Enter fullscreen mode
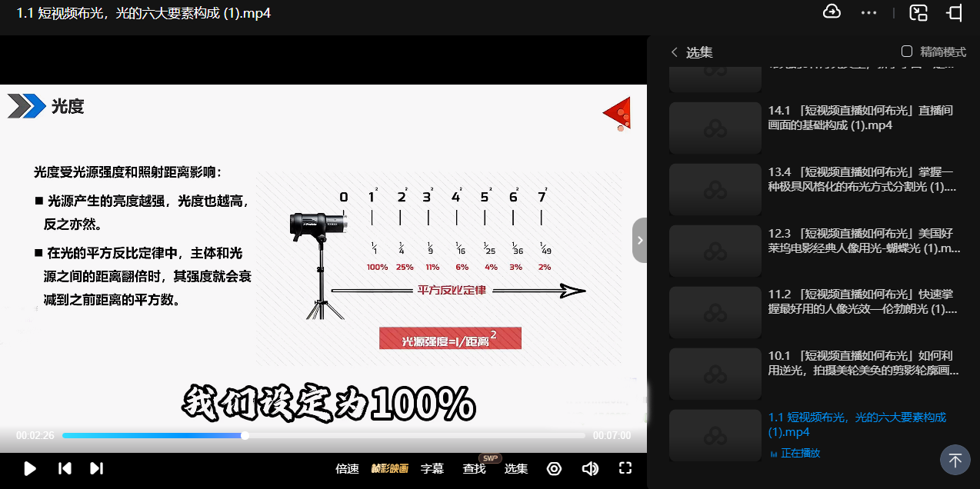980x489 pixels. click(625, 468)
